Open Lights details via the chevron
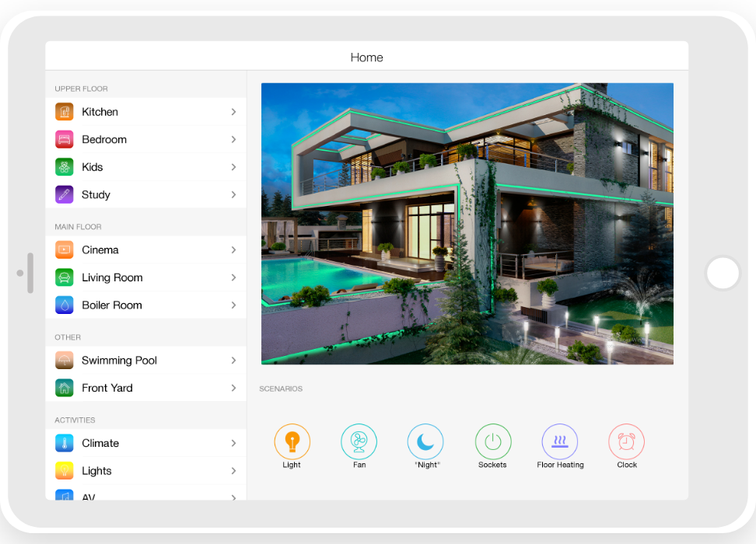The height and width of the screenshot is (544, 756). pos(233,471)
